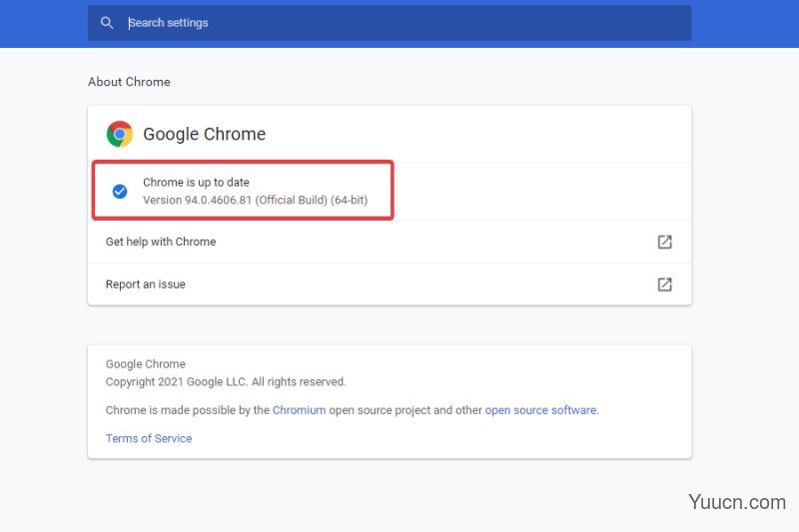
Task: Click the magnifier icon in search bar
Action: (x=107, y=23)
